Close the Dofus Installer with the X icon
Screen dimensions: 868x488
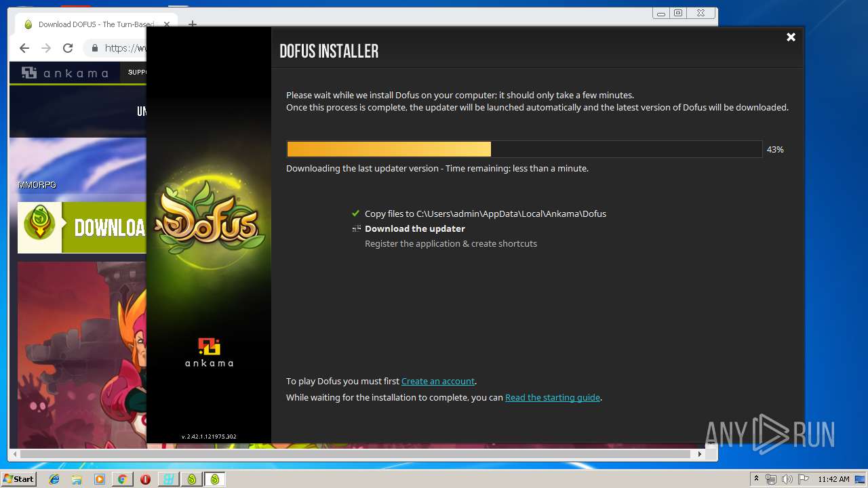pos(791,37)
